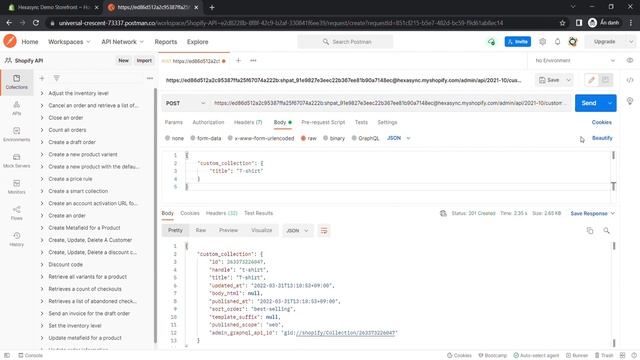
Task: Open the Cookies link
Action: coord(602,122)
